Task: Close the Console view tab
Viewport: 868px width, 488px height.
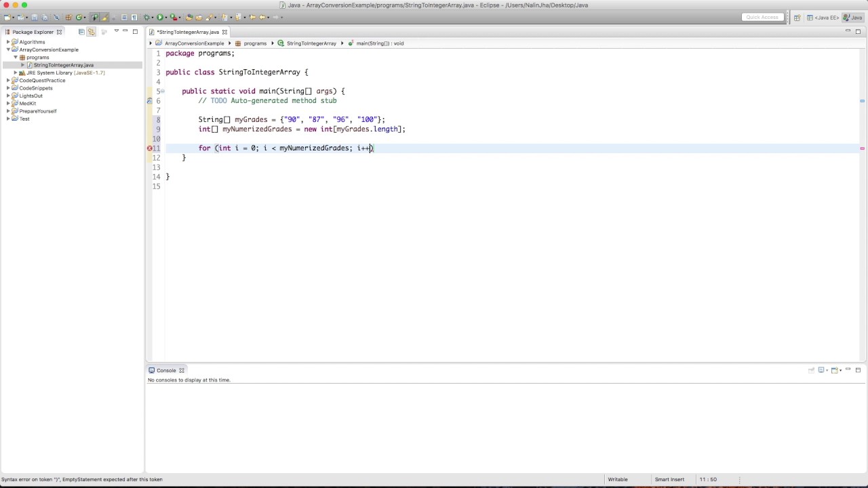Action: click(181, 370)
